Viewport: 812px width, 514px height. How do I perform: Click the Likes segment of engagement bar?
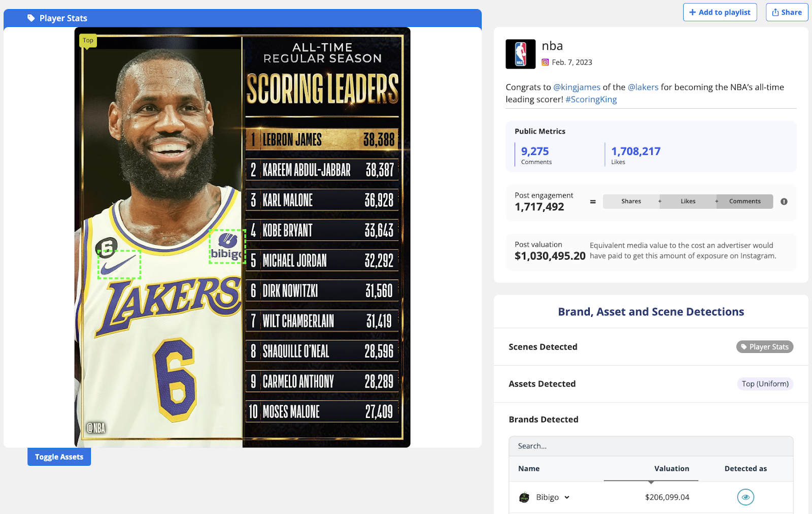pos(688,202)
